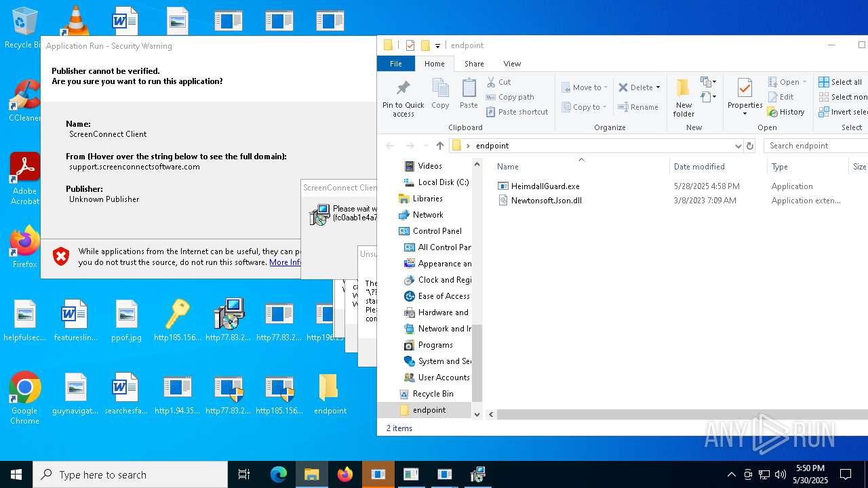
Task: Click the Task View taskbar icon
Action: click(x=244, y=474)
